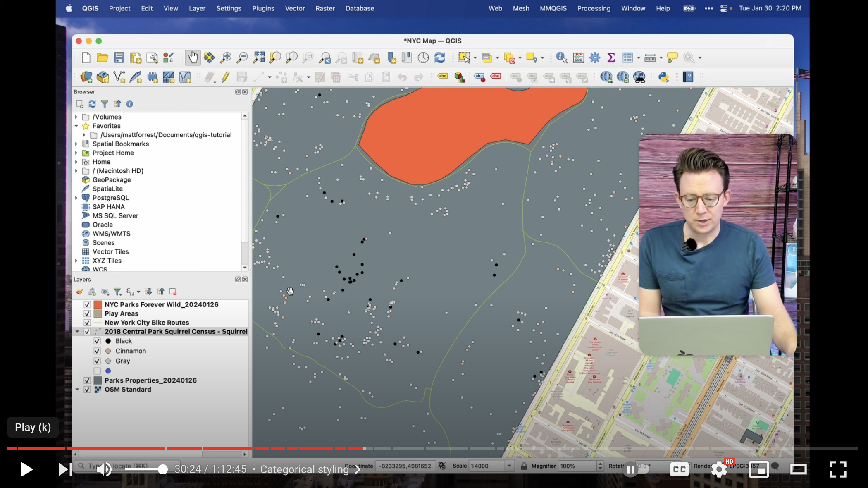Click the Toggle Editing pencil icon
This screenshot has width=868, height=488.
[x=226, y=77]
